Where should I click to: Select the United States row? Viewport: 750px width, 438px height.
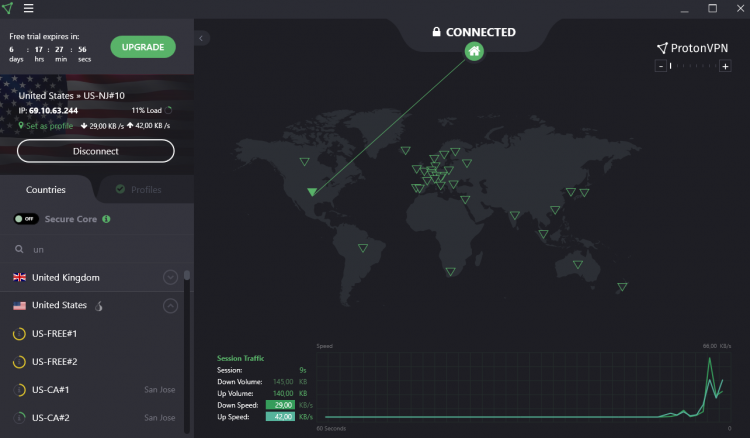[92, 306]
